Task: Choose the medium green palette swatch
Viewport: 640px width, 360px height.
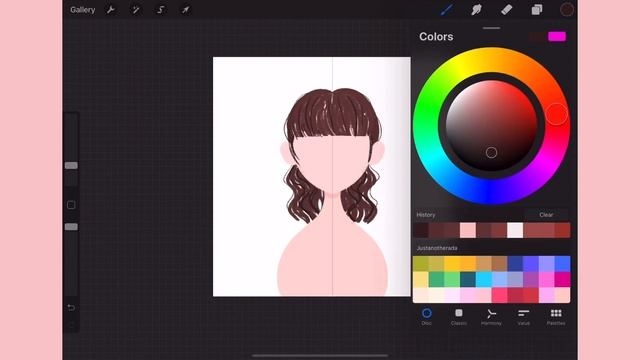Action: pos(436,280)
